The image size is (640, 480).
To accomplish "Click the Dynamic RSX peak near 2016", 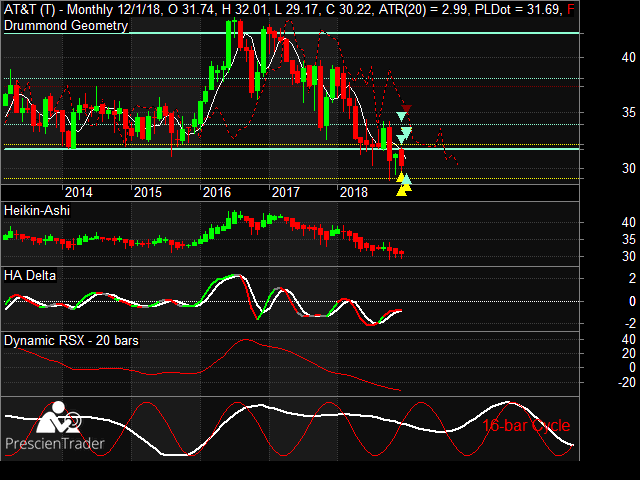I will pyautogui.click(x=245, y=340).
